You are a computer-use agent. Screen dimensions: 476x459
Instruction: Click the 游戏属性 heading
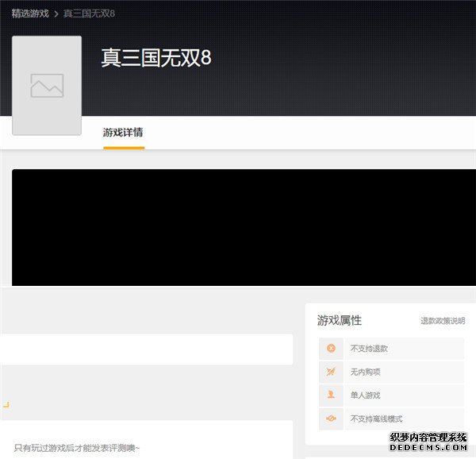(x=340, y=320)
